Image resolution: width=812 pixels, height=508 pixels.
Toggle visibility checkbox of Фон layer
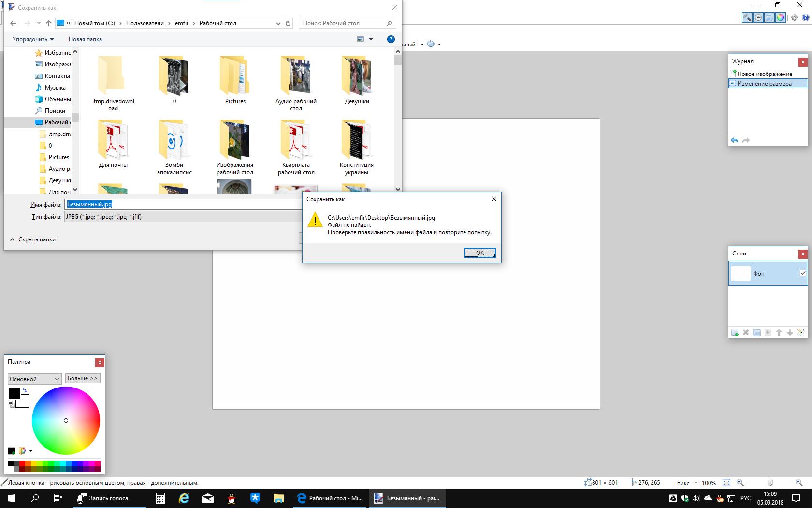coord(803,273)
